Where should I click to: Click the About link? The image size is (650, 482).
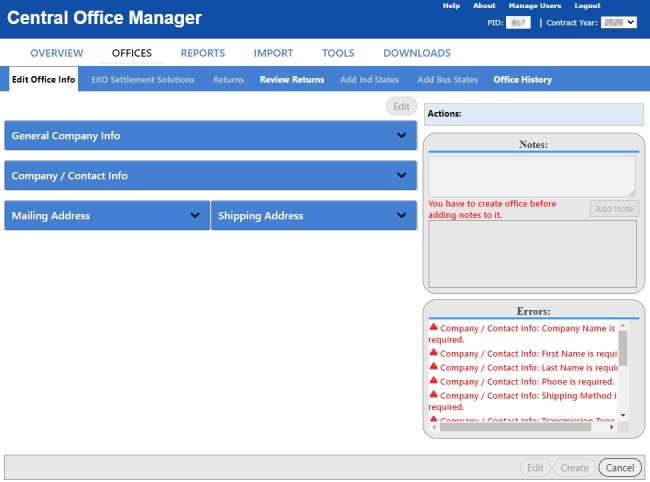coord(484,6)
